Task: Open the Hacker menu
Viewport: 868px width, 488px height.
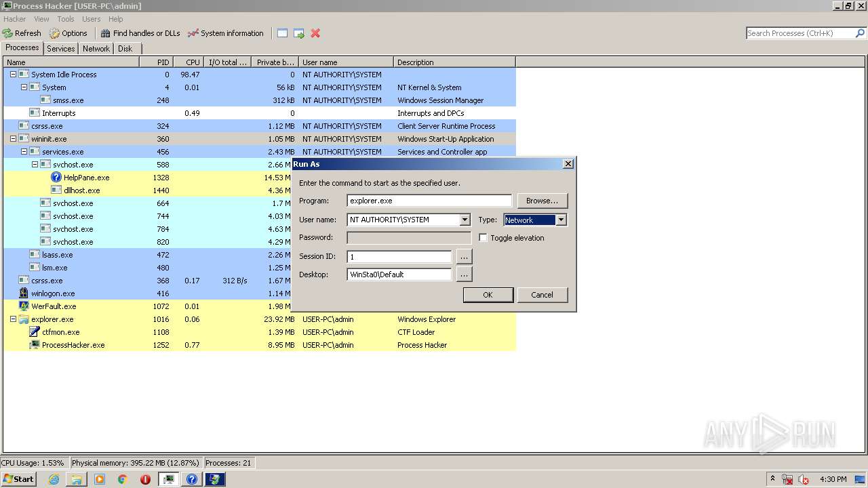Action: [x=14, y=19]
